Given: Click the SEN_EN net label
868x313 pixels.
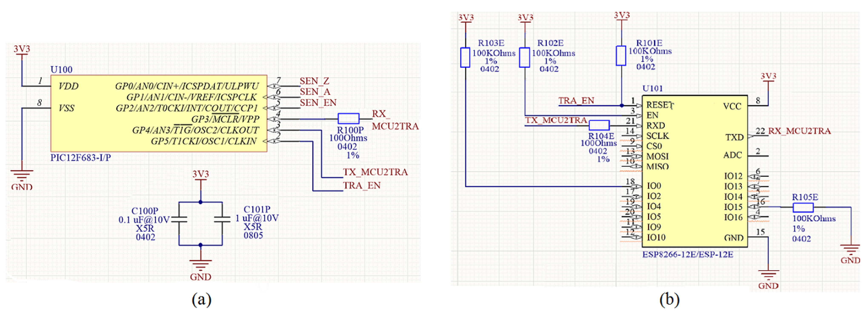Looking at the screenshot, I should pos(318,102).
